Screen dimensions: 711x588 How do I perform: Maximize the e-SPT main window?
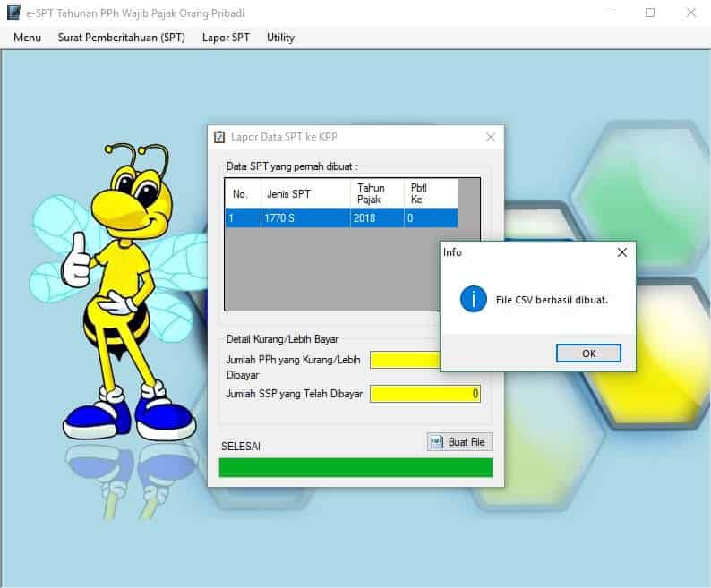coord(650,13)
